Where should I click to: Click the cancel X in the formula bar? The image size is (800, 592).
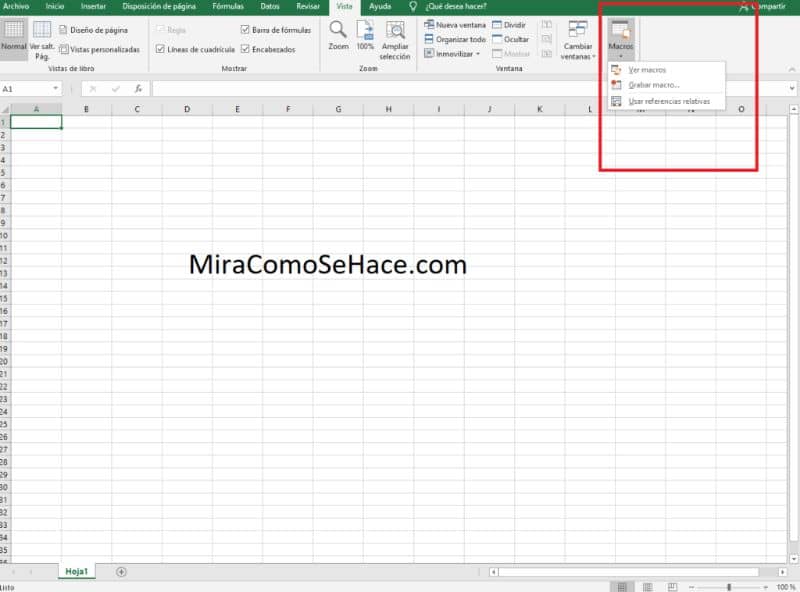[x=93, y=89]
